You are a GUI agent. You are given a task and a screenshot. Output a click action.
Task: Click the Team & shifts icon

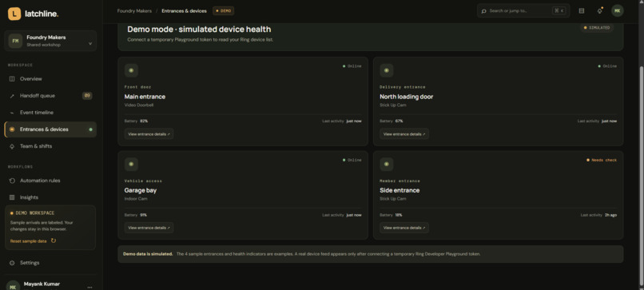[12, 146]
